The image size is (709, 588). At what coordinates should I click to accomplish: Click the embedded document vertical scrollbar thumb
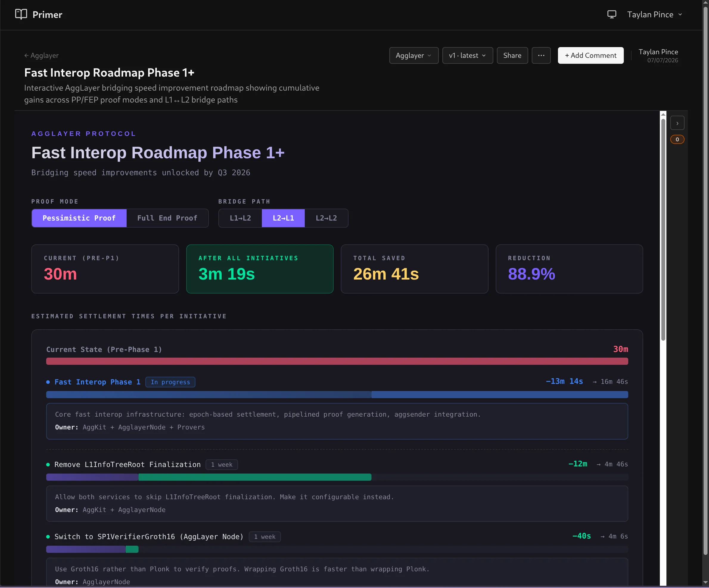tap(663, 230)
